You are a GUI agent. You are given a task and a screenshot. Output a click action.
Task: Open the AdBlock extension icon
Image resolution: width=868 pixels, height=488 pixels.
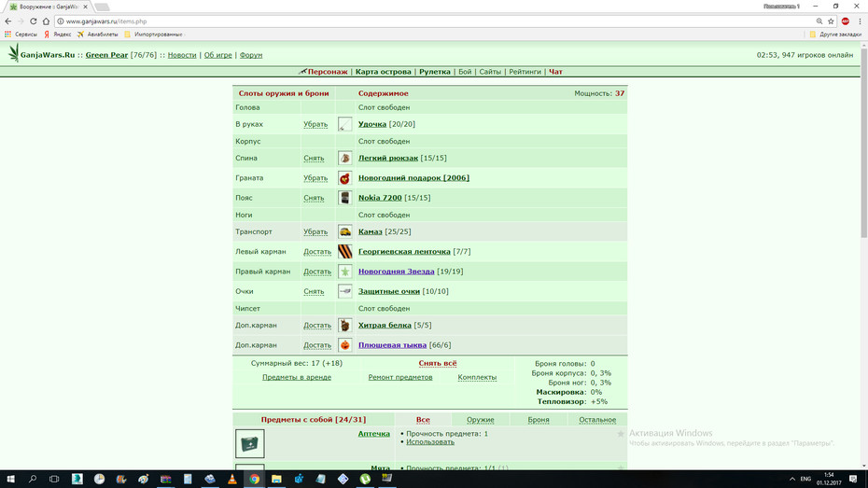pyautogui.click(x=846, y=21)
